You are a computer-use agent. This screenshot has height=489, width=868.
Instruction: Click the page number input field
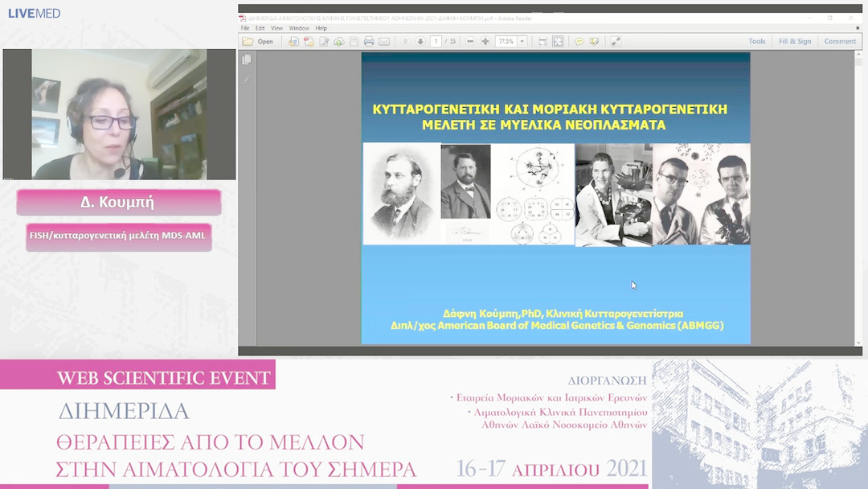436,42
